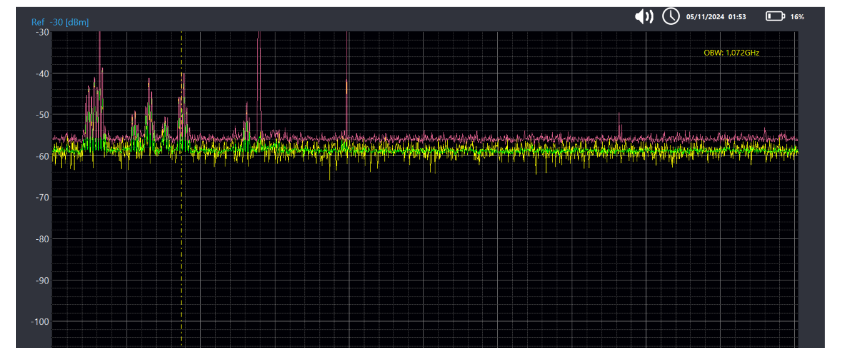Click the time 01:53 in status bar
The height and width of the screenshot is (361, 842).
pyautogui.click(x=737, y=17)
